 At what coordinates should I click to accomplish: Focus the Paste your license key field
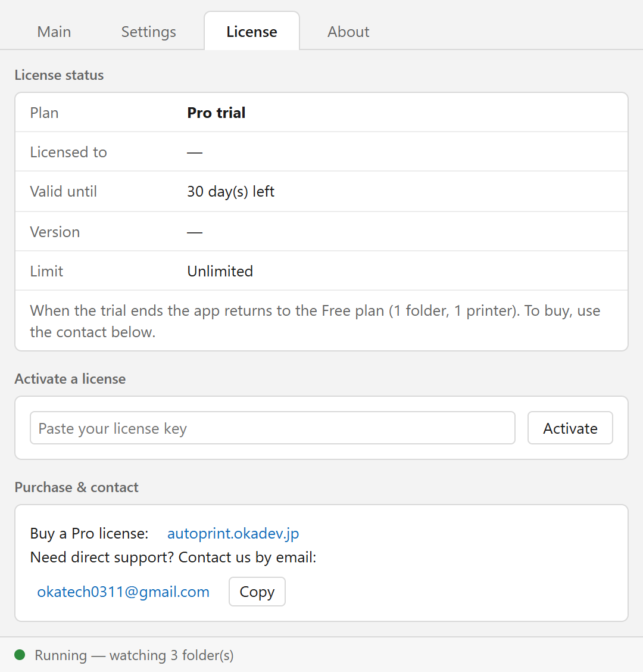[273, 428]
